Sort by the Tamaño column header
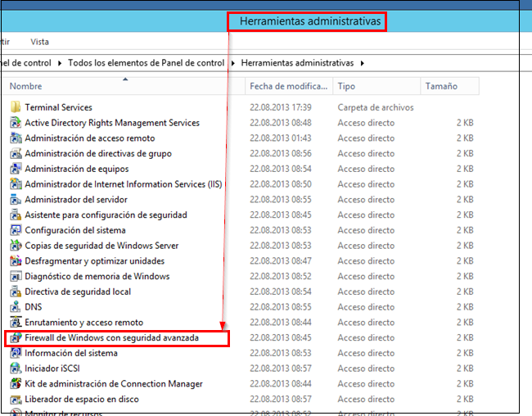Screen dimensions: 532x416 tap(450, 86)
